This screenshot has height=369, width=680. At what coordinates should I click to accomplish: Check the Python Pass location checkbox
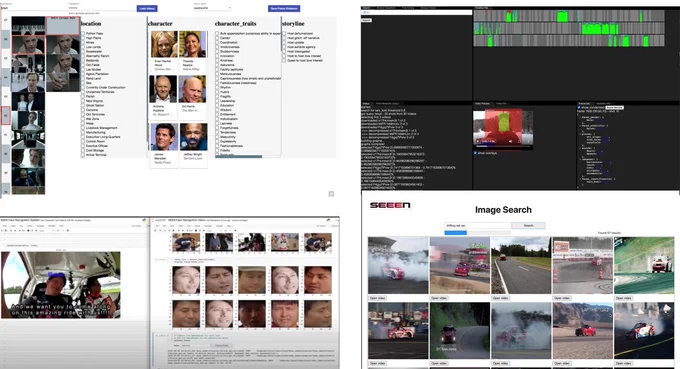pos(83,33)
